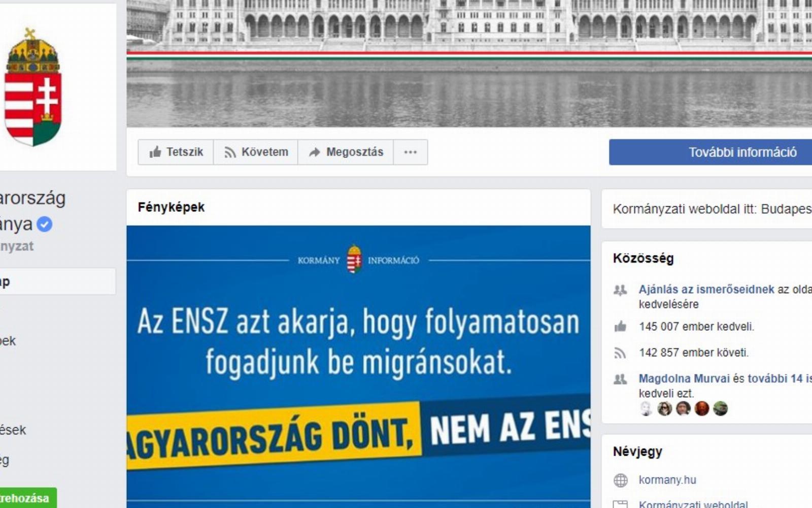The width and height of the screenshot is (812, 508).
Task: Click the További információ button
Action: (710, 152)
